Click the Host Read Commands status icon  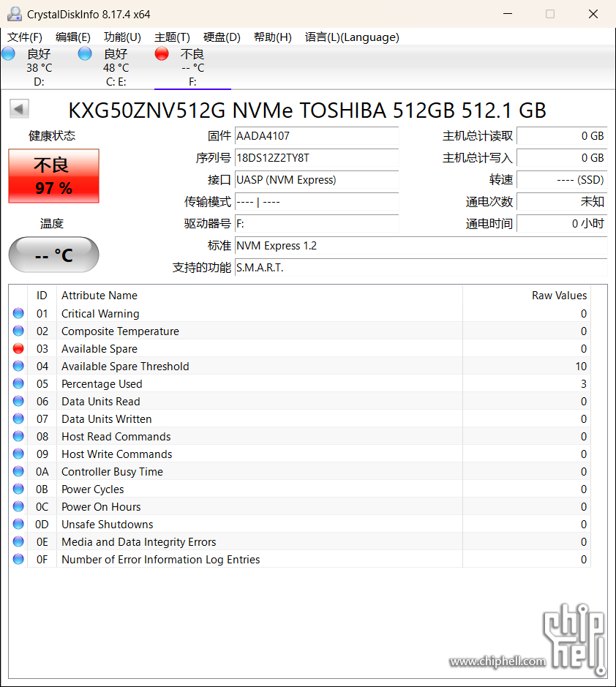coord(18,436)
